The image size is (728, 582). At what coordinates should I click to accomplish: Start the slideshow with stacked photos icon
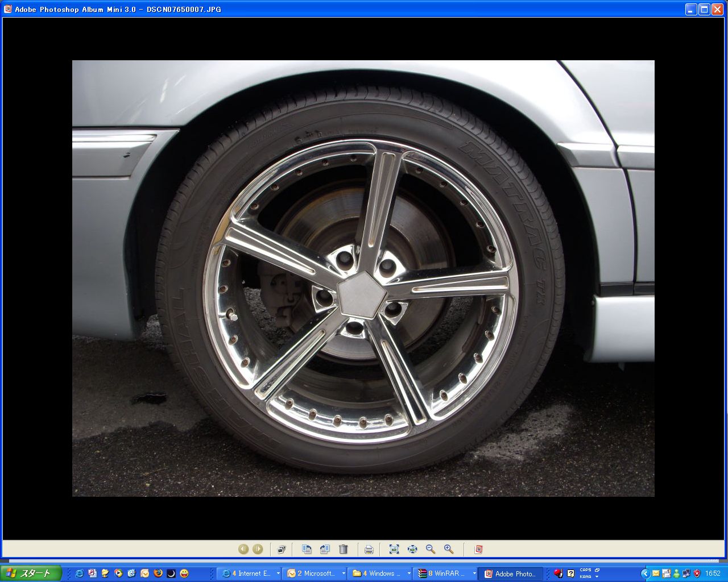coord(282,549)
